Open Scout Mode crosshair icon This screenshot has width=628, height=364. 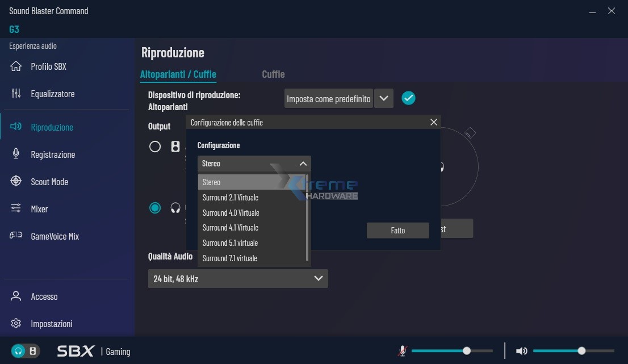pos(16,181)
